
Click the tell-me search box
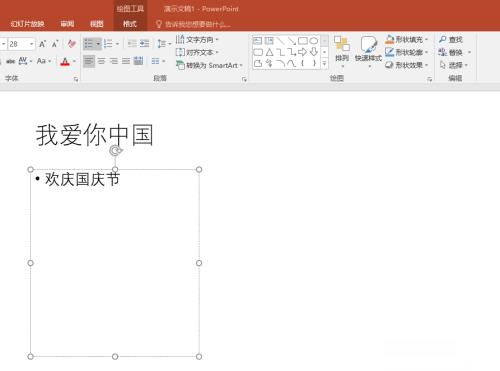coord(193,24)
